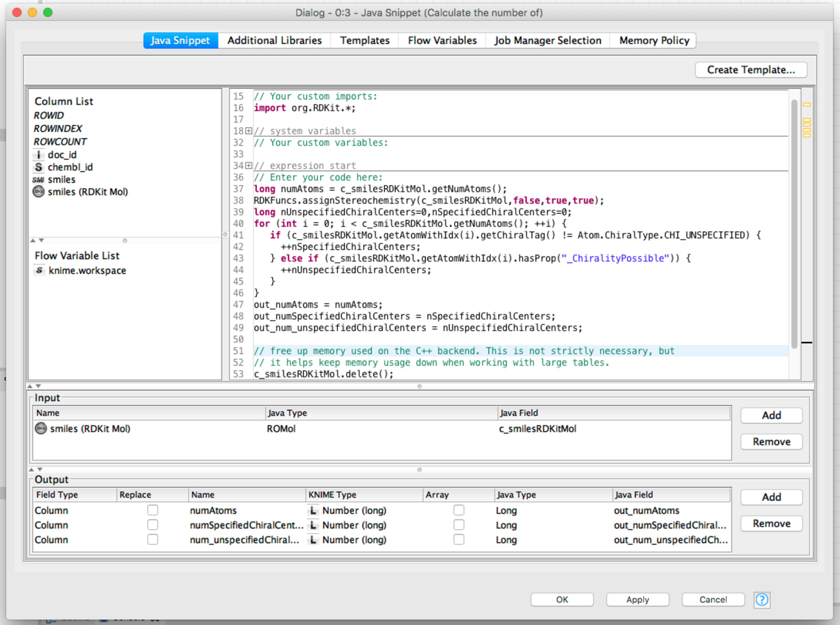840x625 pixels.
Task: Click numAtoms Number (long) type icon
Action: point(313,511)
